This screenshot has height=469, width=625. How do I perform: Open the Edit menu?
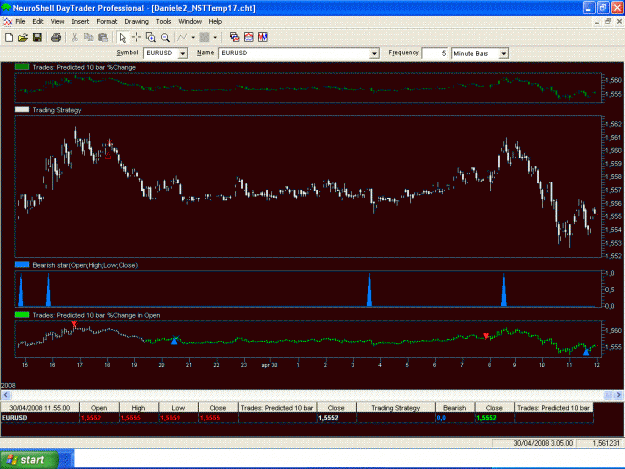tap(38, 22)
